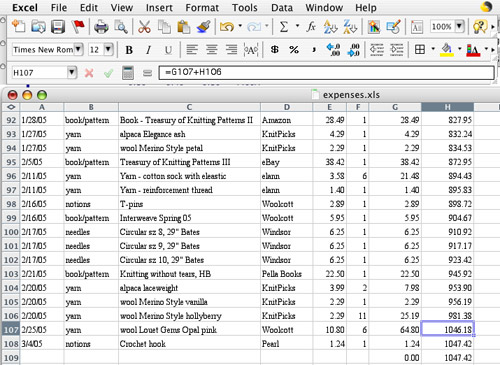
Task: Open the zoom 100% dropdown arrow
Action: 460,26
